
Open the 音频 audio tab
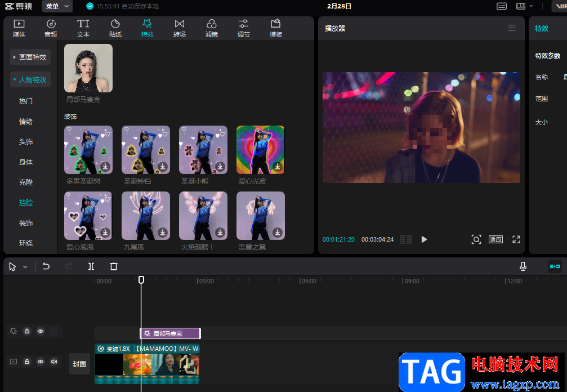(x=51, y=29)
